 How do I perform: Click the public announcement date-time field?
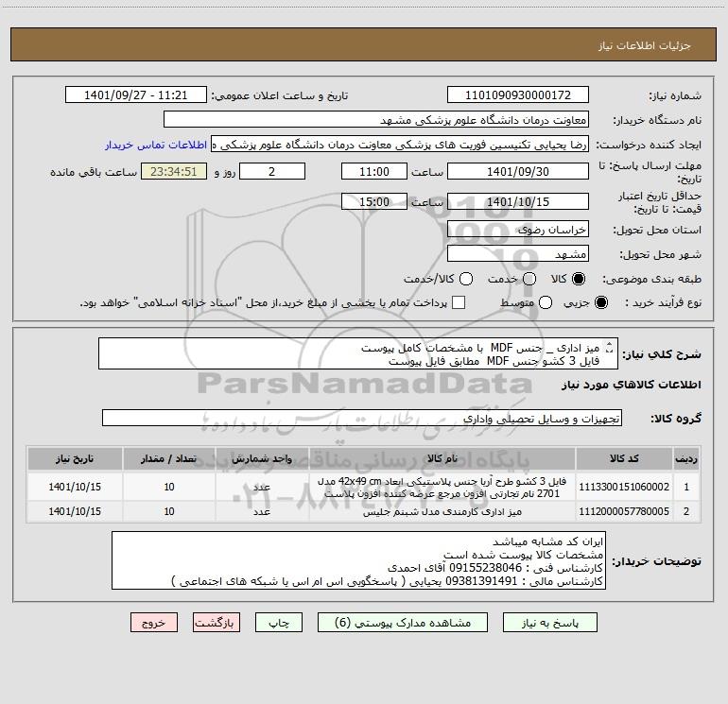click(136, 94)
